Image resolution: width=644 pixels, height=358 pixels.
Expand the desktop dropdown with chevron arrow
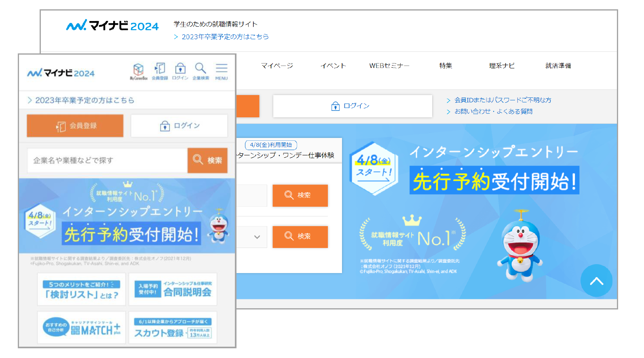click(x=252, y=237)
